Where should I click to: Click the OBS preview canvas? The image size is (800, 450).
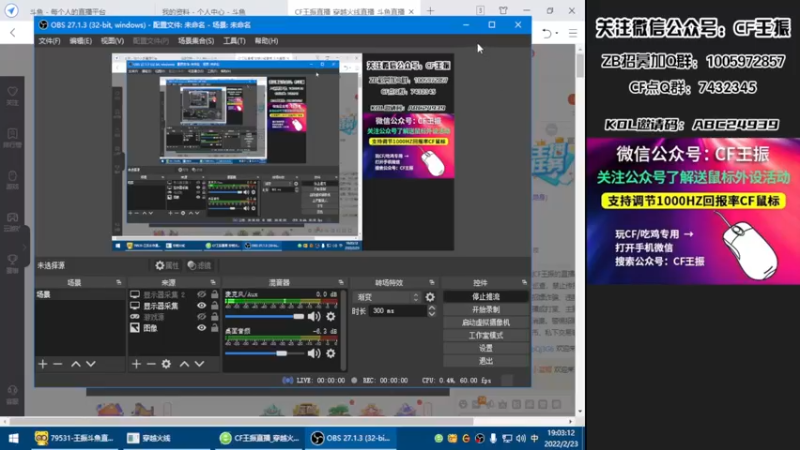click(283, 152)
